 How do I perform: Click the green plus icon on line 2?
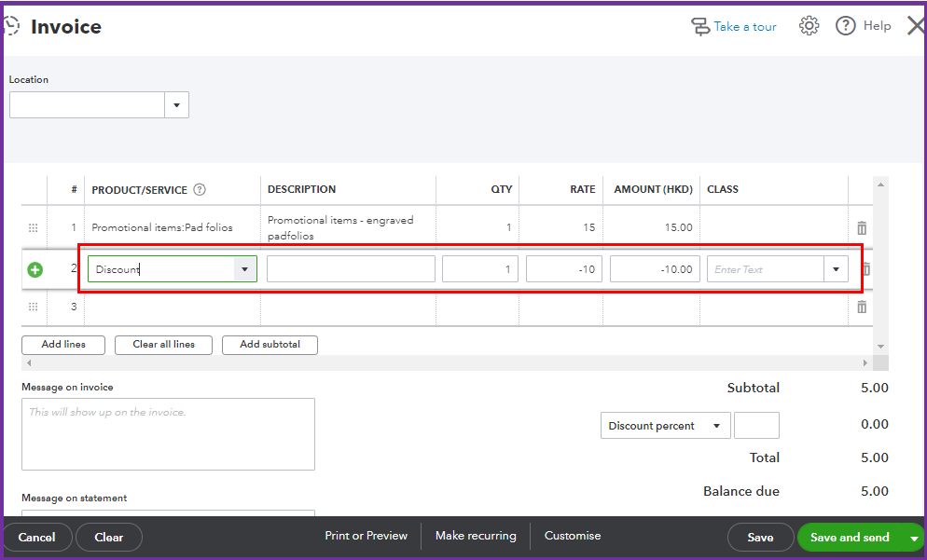[x=35, y=270]
